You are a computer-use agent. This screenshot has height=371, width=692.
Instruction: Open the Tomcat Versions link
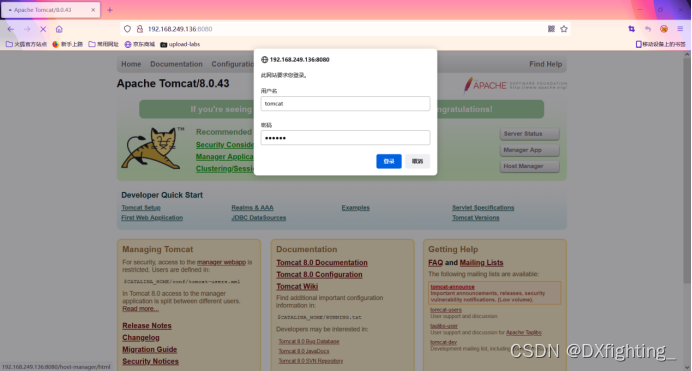[475, 218]
